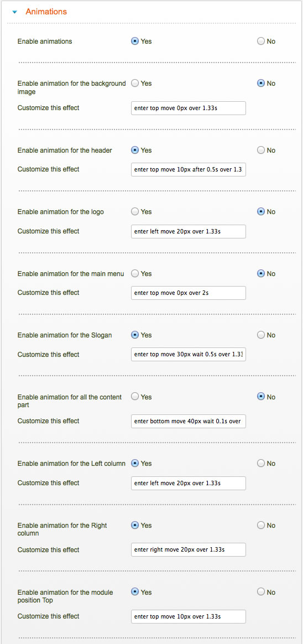Click the Slogan effect text field

point(189,355)
